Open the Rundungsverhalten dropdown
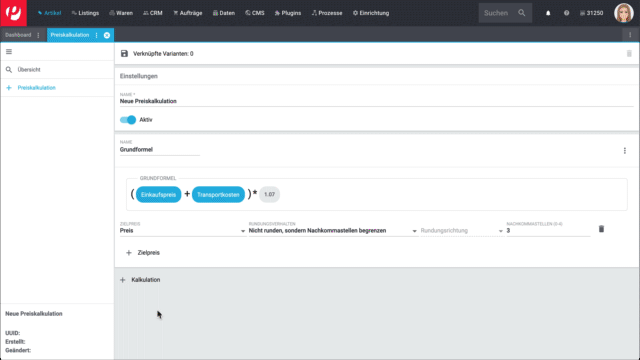Screen dimensions: 640x360 coord(333,231)
